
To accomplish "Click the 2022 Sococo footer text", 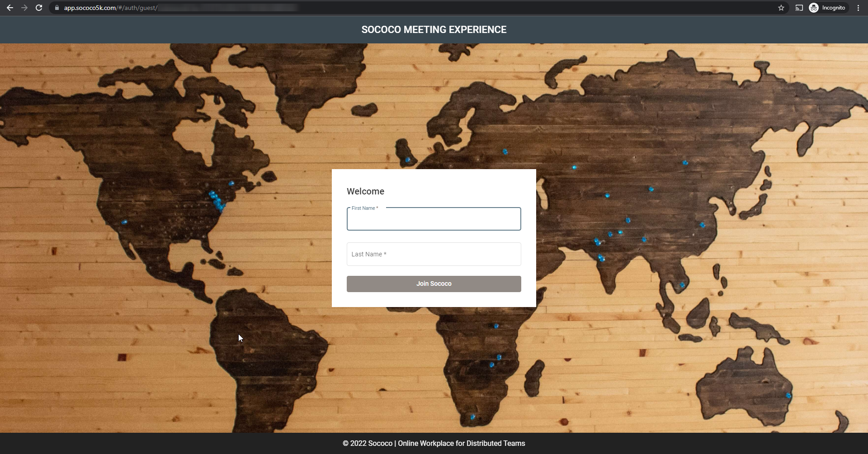I will click(x=434, y=444).
